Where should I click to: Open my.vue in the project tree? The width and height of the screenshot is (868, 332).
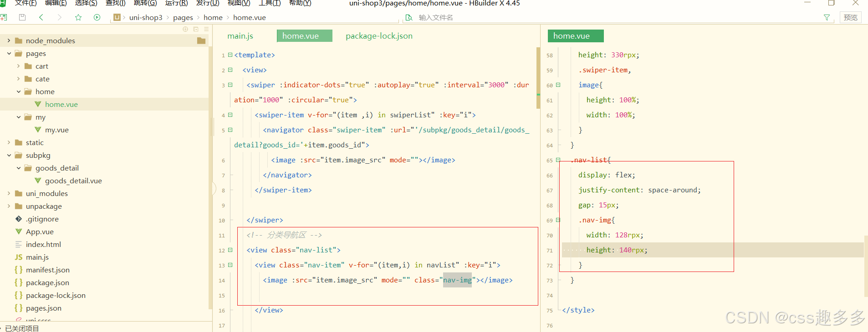[57, 130]
